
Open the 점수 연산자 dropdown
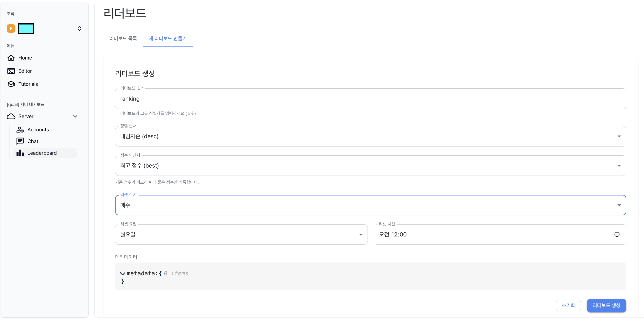point(370,165)
